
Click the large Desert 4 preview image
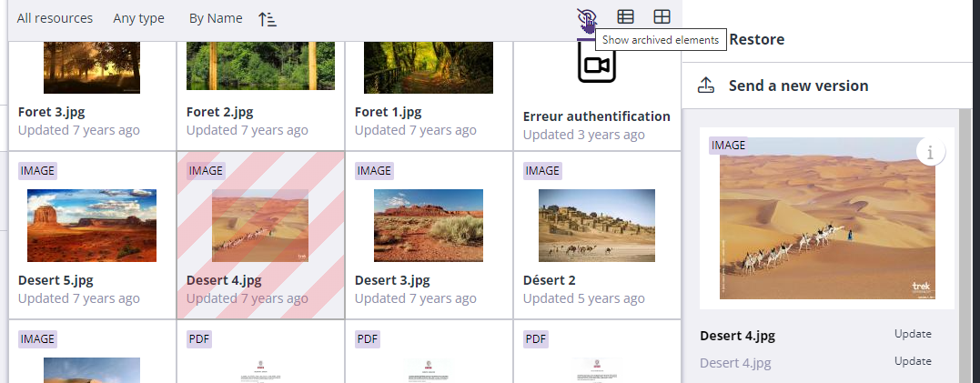(x=826, y=218)
